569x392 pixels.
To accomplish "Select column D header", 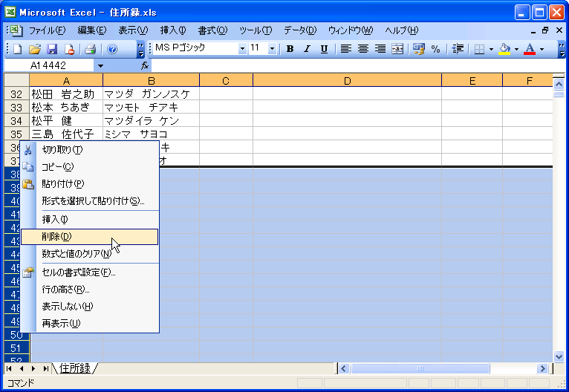I will (x=348, y=80).
